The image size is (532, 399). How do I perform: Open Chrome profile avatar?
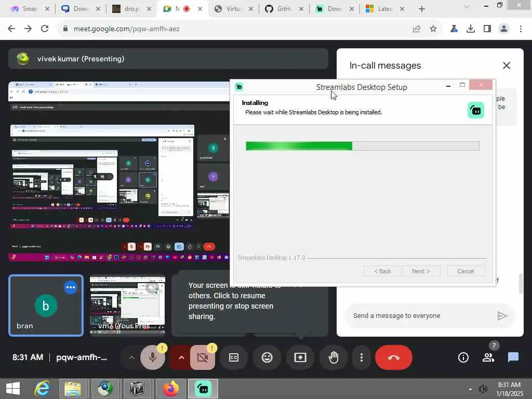[x=504, y=29]
